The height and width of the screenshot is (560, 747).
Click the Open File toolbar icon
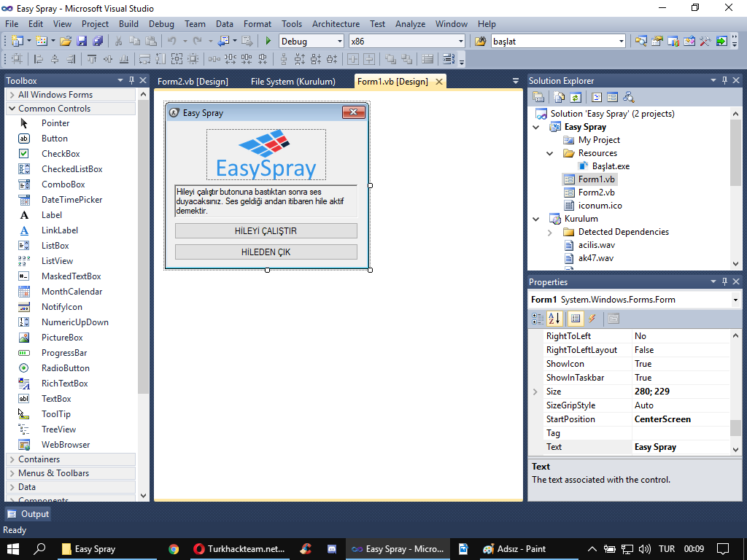pos(66,42)
